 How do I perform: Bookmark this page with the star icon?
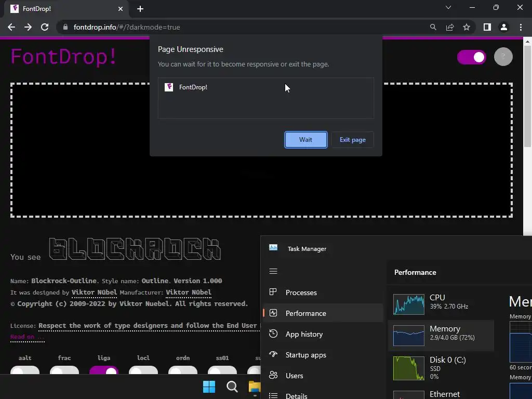tap(467, 27)
